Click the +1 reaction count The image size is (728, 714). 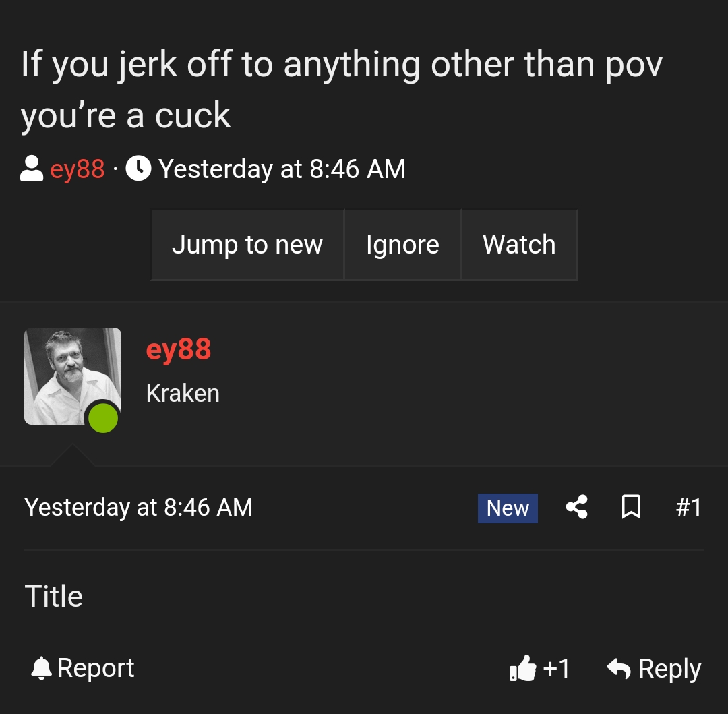[555, 668]
